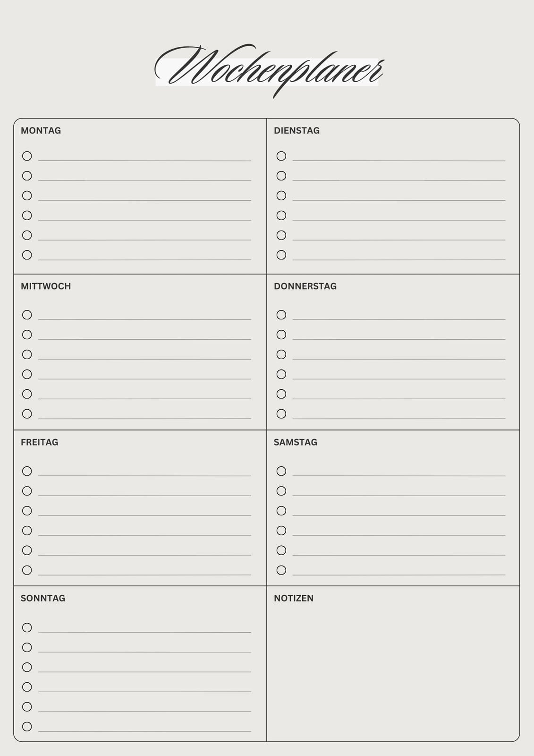Check the last circle under MONTAG

coord(27,255)
